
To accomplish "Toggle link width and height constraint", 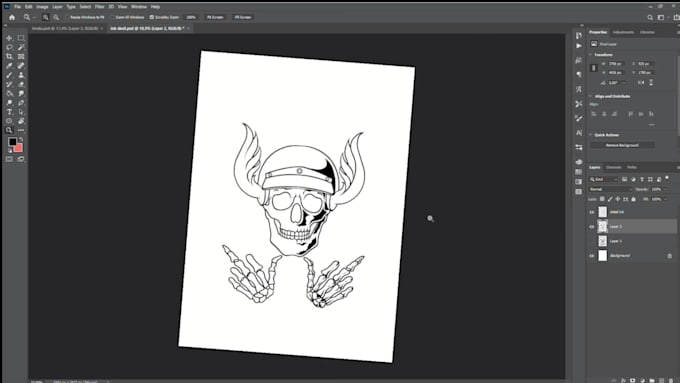I will (x=594, y=68).
